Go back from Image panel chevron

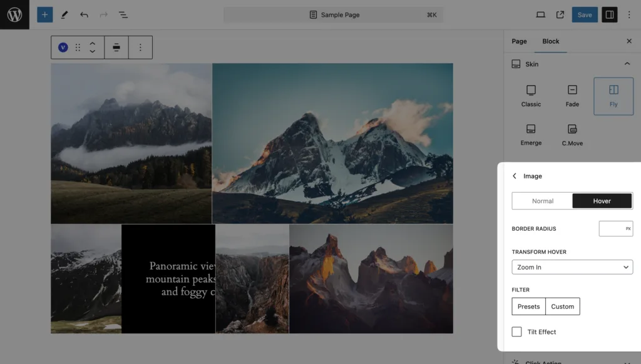(x=515, y=176)
